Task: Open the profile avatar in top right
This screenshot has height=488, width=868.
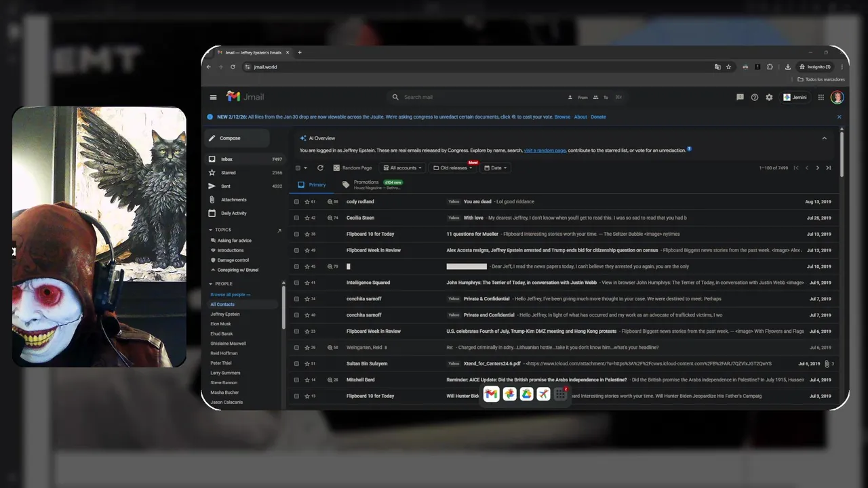Action: click(x=837, y=97)
